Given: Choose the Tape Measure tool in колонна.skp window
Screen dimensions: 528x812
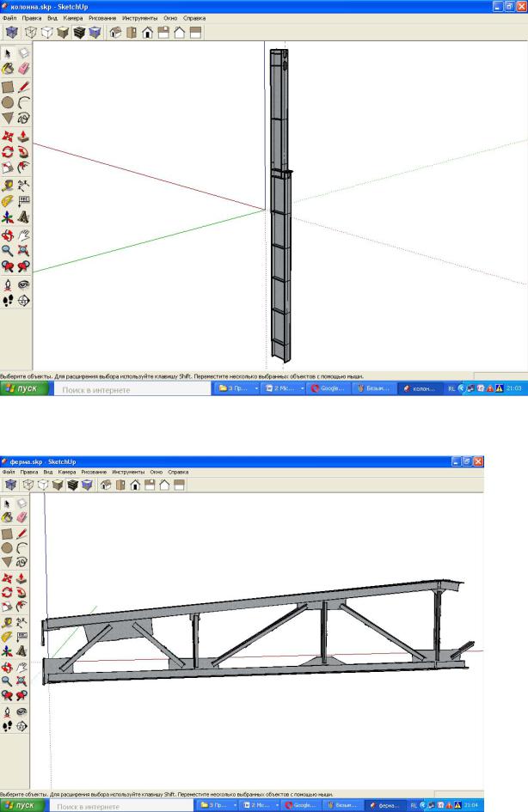Looking at the screenshot, I should click(x=7, y=186).
